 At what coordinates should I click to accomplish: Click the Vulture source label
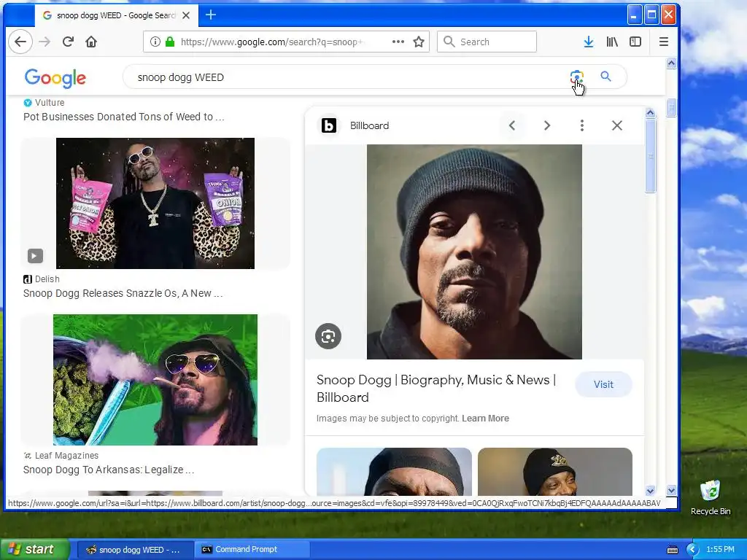pyautogui.click(x=50, y=102)
